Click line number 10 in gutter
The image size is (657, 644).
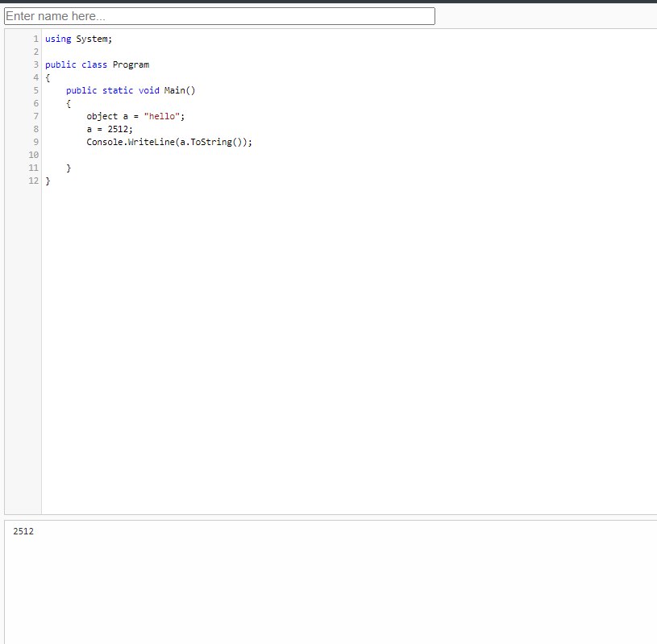coord(34,155)
